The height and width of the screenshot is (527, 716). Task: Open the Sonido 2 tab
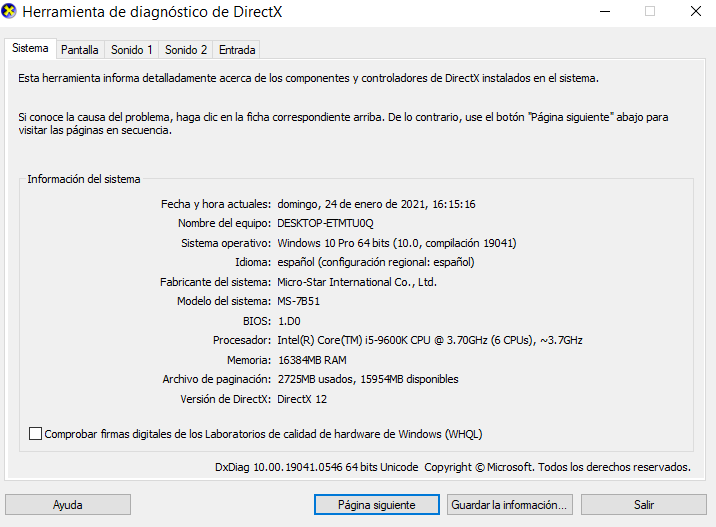pyautogui.click(x=186, y=50)
